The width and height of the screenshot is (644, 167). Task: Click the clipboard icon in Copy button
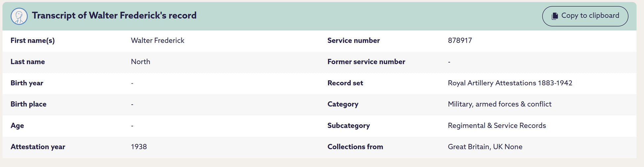tap(555, 16)
